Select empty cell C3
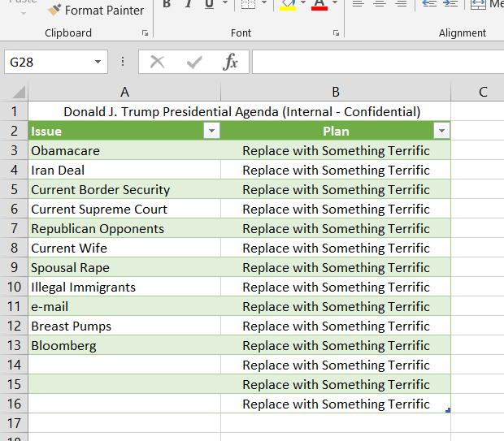The image size is (504, 441). pyautogui.click(x=477, y=150)
